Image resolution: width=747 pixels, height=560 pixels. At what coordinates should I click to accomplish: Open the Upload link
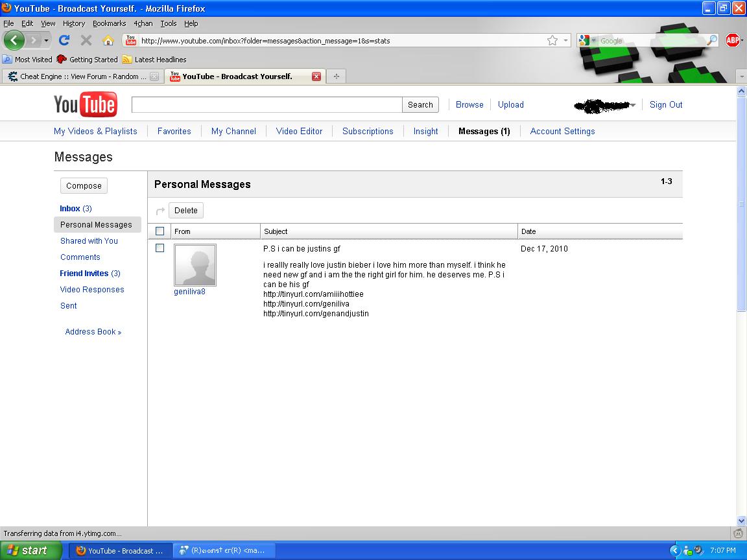[511, 105]
